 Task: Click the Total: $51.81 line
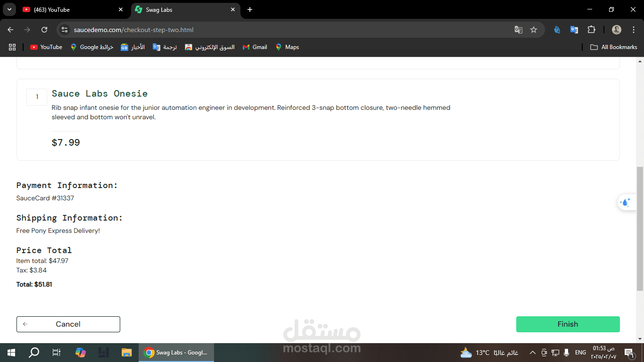[x=34, y=285]
